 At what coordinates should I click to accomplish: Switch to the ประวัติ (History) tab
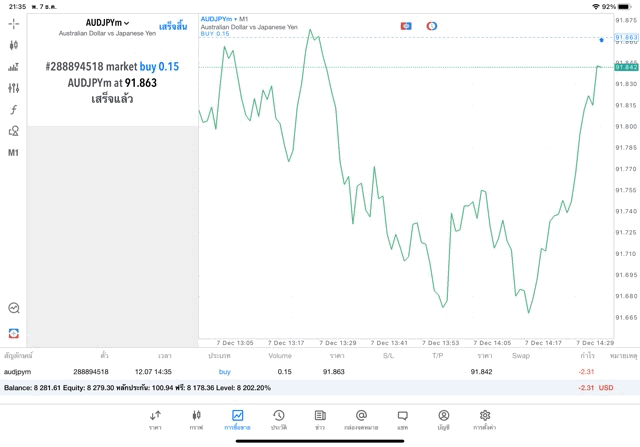(x=279, y=420)
